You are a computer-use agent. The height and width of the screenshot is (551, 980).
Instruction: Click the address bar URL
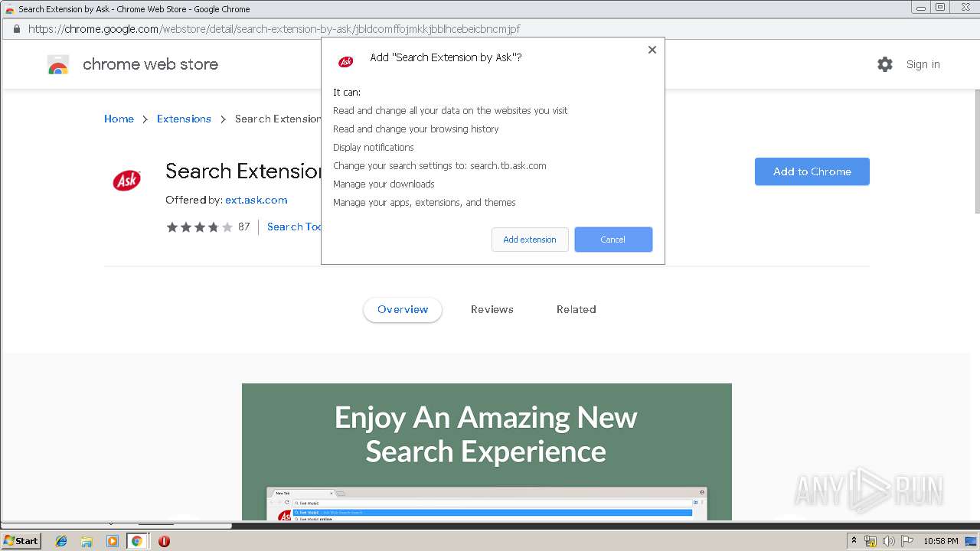click(274, 29)
